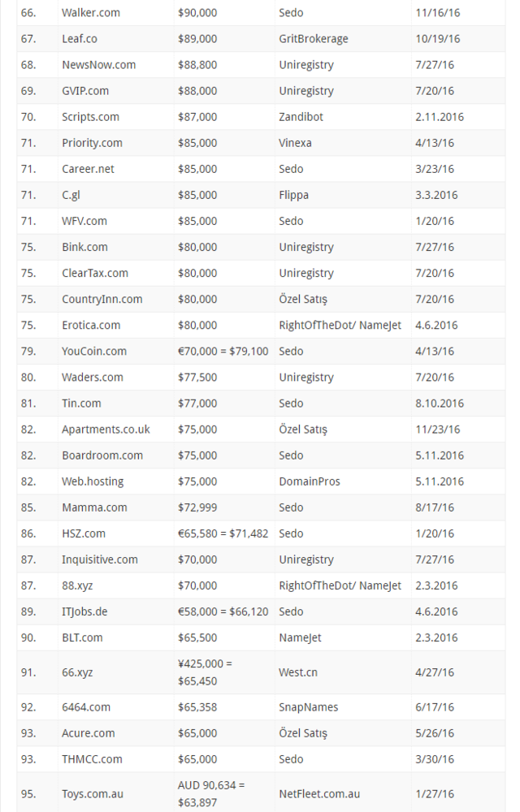Click the ClearTax.com domain name
This screenshot has height=812, width=520.
pyautogui.click(x=95, y=273)
